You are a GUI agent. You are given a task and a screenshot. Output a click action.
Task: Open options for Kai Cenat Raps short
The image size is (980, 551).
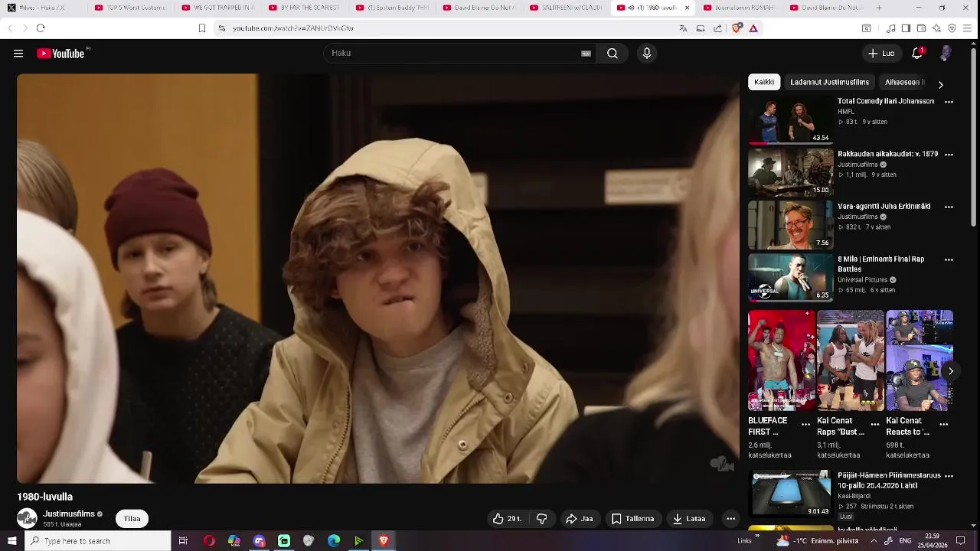point(875,424)
